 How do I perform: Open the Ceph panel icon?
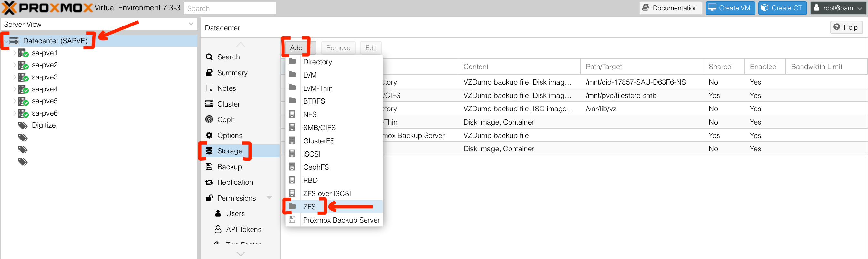209,119
